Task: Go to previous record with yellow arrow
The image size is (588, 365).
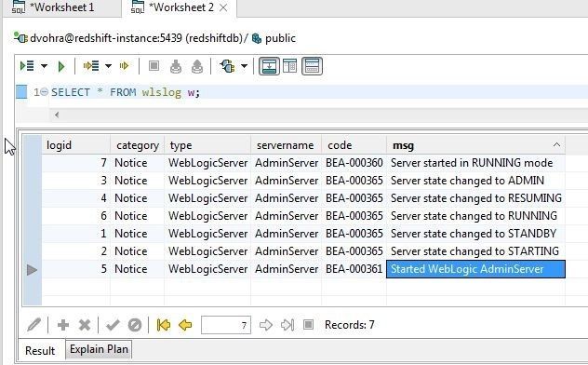Action: 185,325
